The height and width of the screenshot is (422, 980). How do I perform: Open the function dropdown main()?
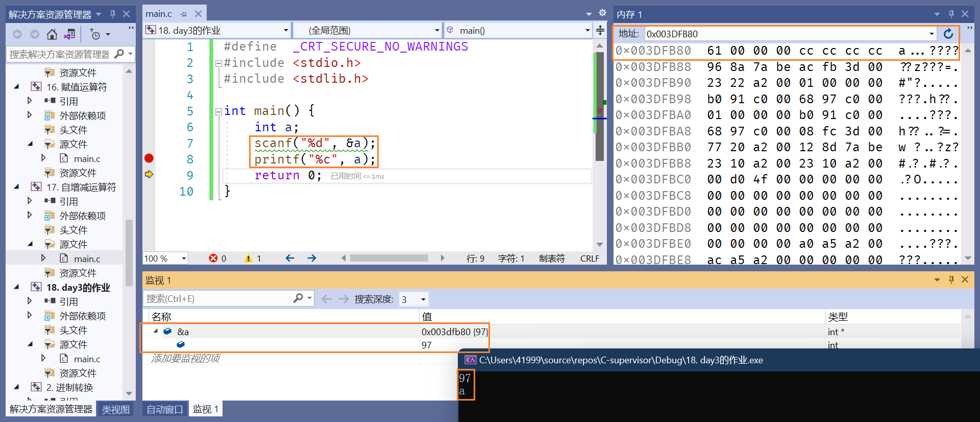click(x=587, y=30)
